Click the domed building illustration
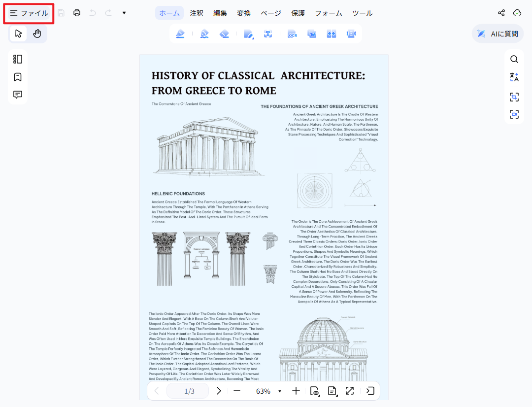532x407 pixels. pos(323,350)
